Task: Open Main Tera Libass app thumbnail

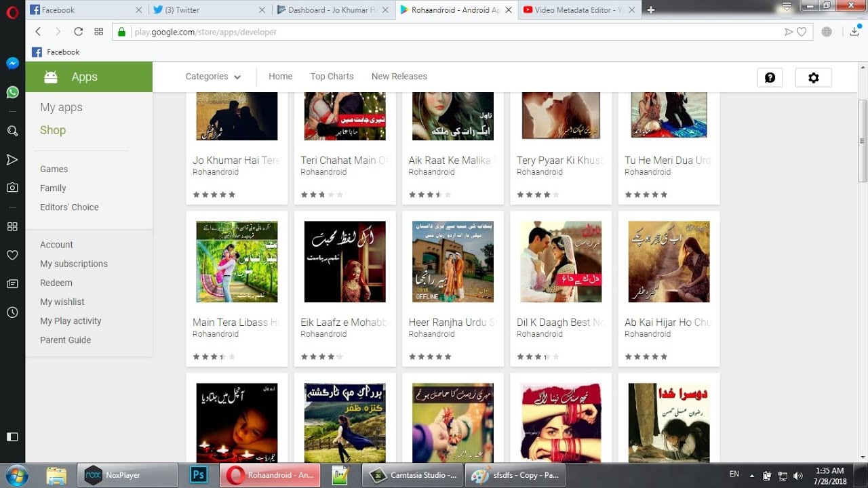Action: pos(237,262)
